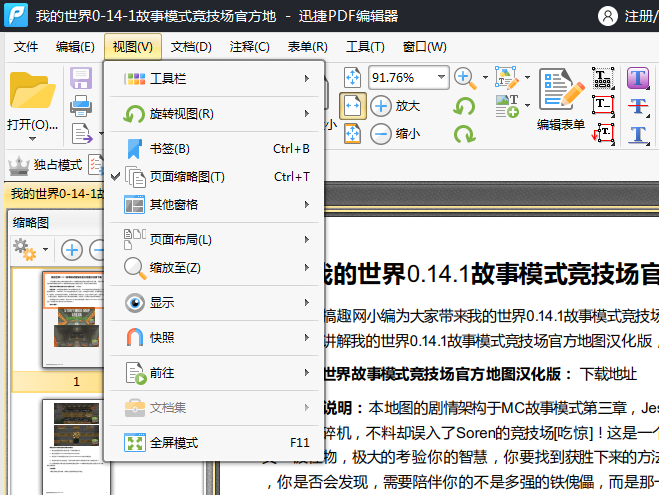This screenshot has height=495, width=659.
Task: Open the 工具(T) menu
Action: point(365,47)
